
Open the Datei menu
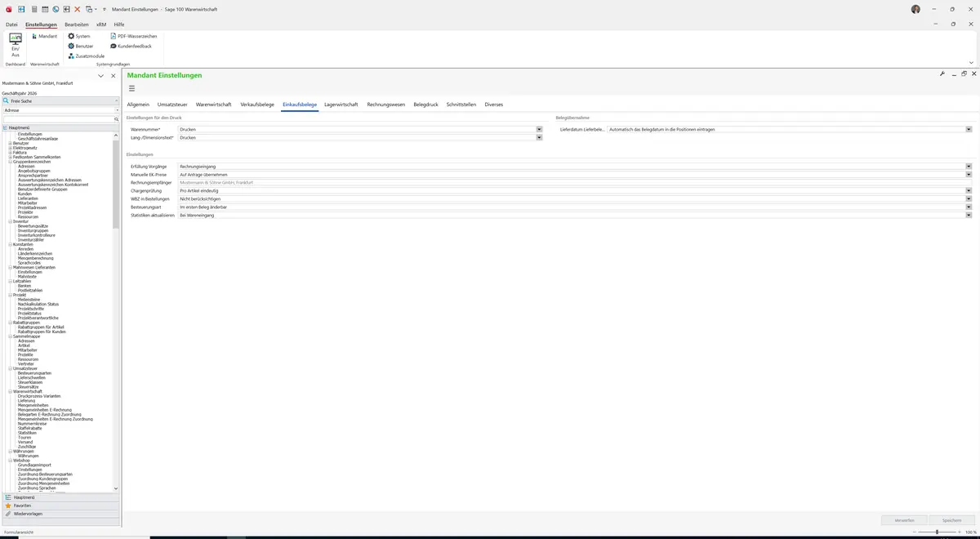coord(11,24)
